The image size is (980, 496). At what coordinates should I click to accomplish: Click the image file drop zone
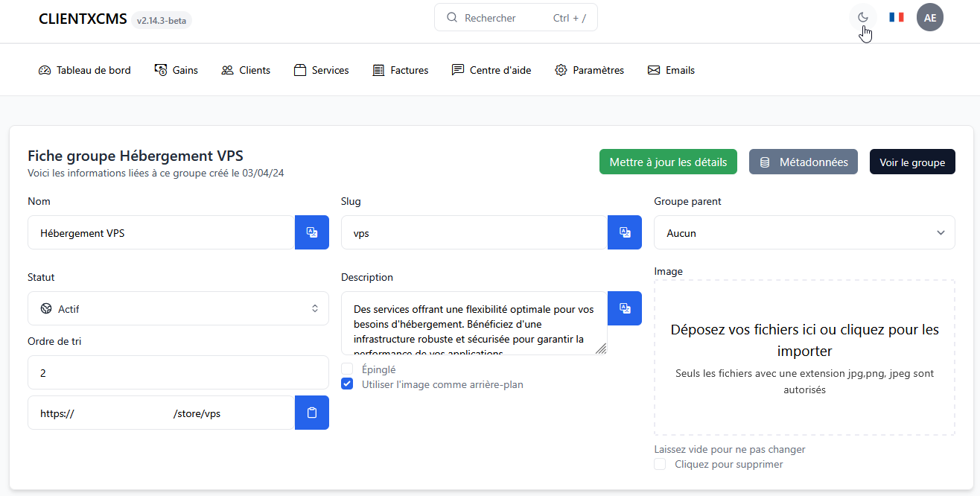pos(804,357)
